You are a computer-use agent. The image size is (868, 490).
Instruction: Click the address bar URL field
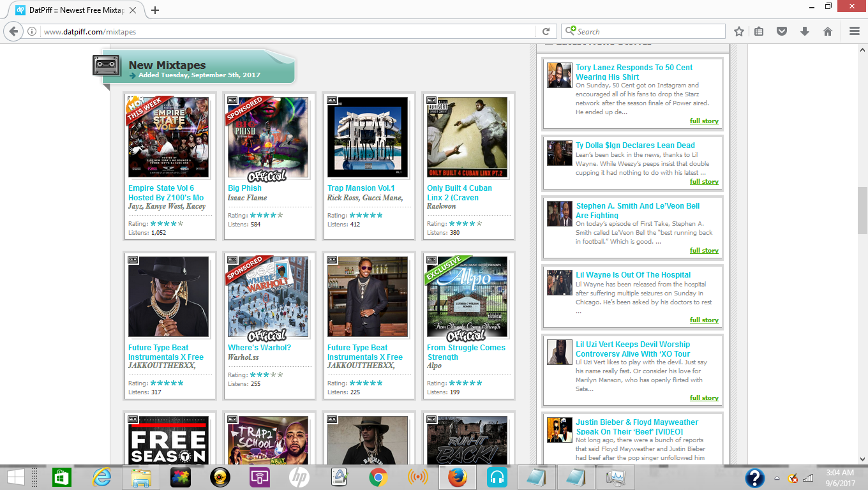pyautogui.click(x=287, y=31)
